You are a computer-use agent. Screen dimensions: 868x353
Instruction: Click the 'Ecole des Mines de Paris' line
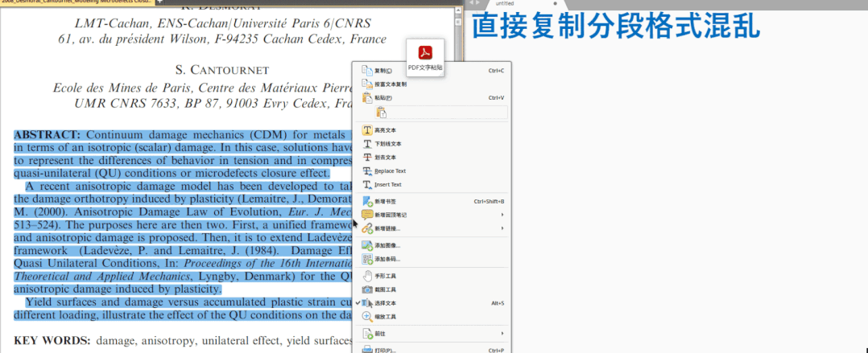[203, 88]
